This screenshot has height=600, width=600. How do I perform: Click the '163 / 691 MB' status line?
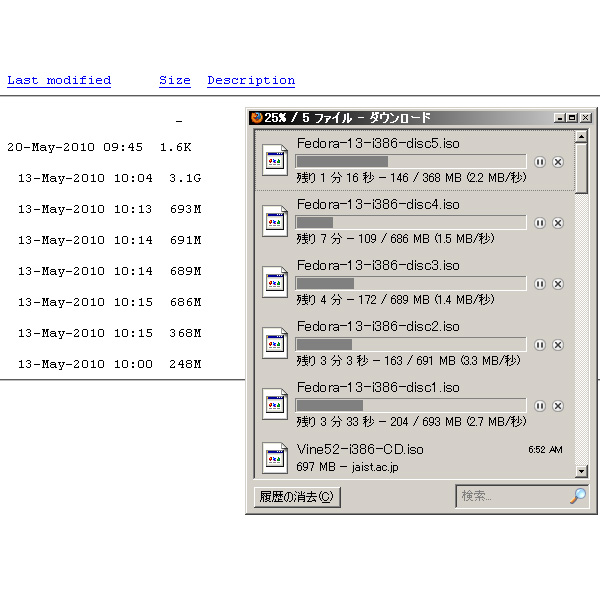coord(408,360)
